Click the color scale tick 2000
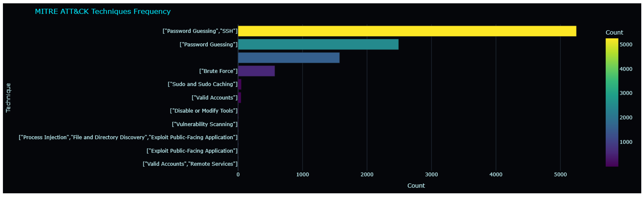Screen dimensions: 644x197 tap(626, 117)
